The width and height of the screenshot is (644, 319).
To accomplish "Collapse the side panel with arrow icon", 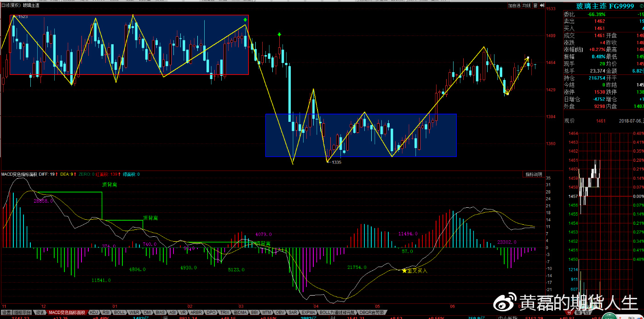I will point(542,6).
